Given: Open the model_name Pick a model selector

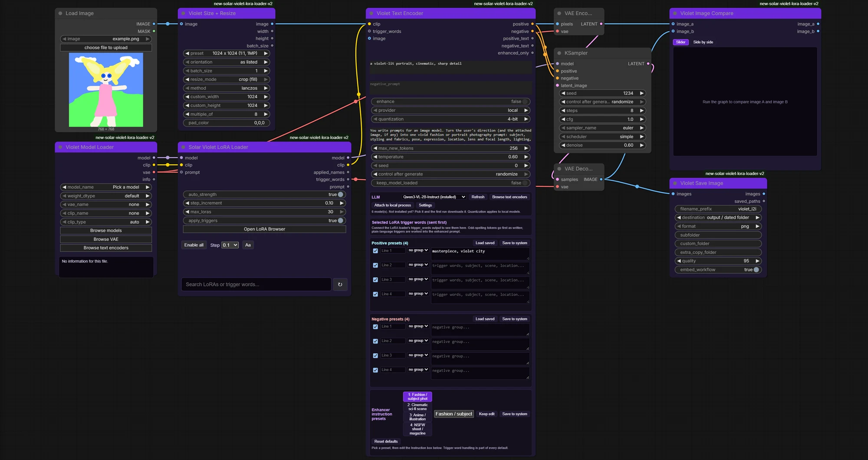Looking at the screenshot, I should [x=106, y=187].
